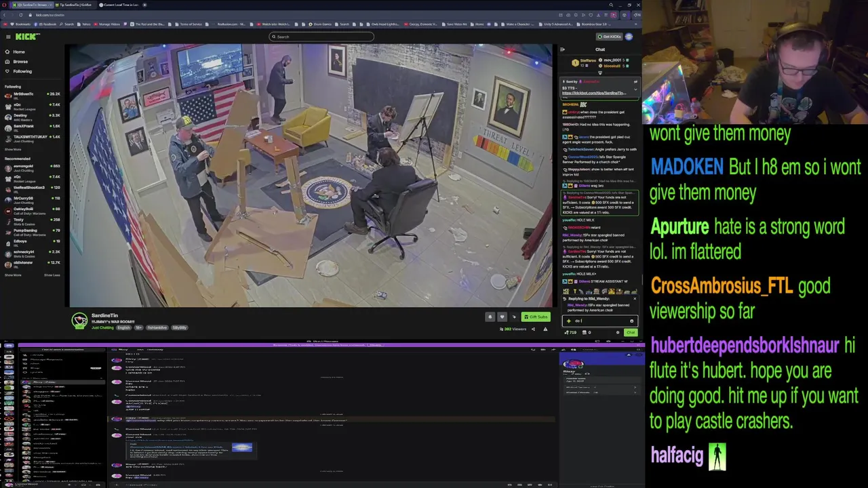The image size is (868, 488).
Task: Report stream via warning triangle icon
Action: [545, 329]
